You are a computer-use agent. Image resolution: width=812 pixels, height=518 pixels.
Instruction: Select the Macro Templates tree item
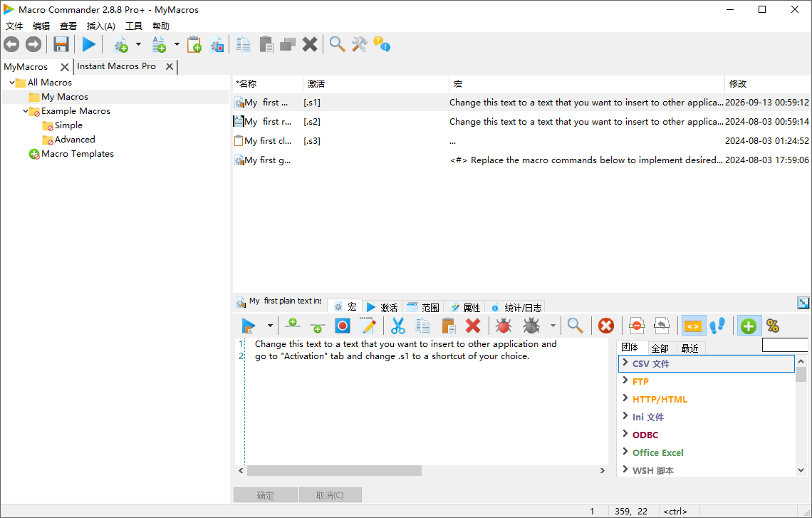77,154
